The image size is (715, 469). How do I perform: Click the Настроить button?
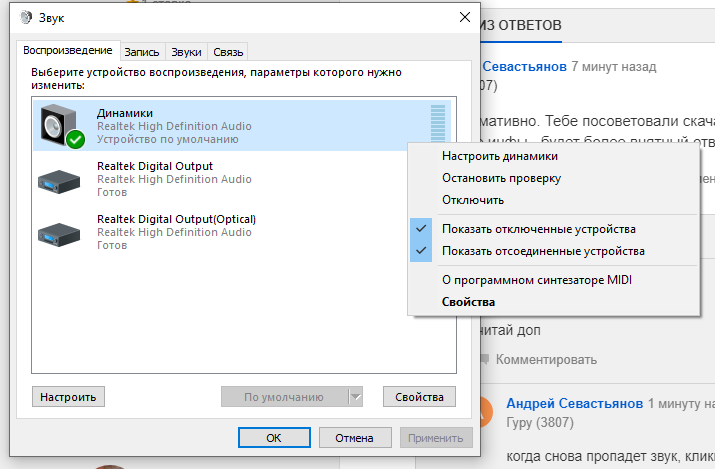click(x=68, y=397)
